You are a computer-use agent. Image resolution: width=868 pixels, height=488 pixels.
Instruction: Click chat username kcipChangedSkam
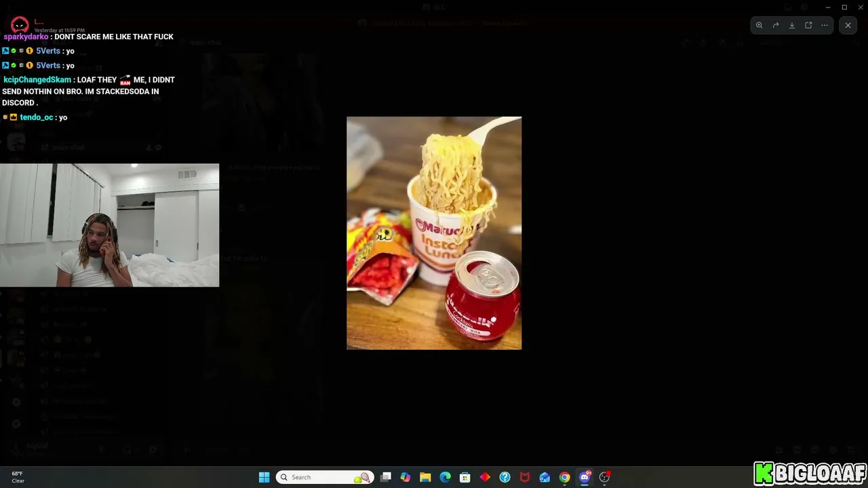(37, 80)
